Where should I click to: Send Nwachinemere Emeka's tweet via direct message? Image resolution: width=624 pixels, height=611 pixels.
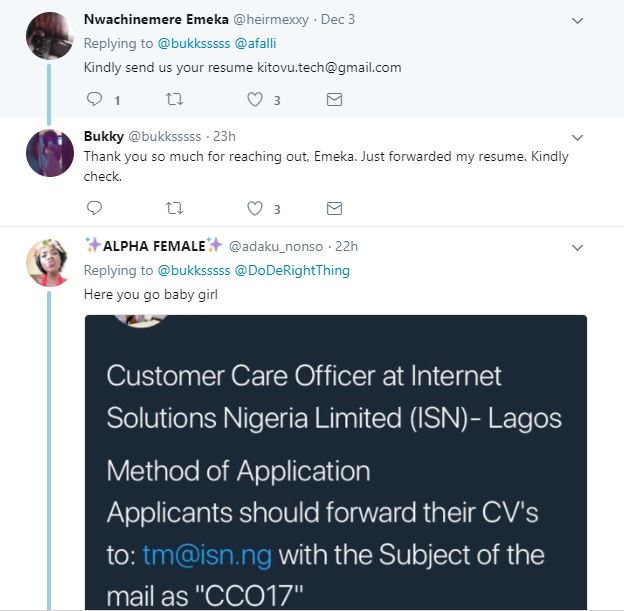pos(335,99)
